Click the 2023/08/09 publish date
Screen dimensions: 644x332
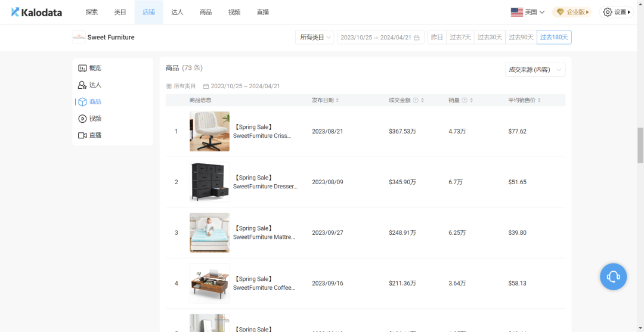coord(327,182)
